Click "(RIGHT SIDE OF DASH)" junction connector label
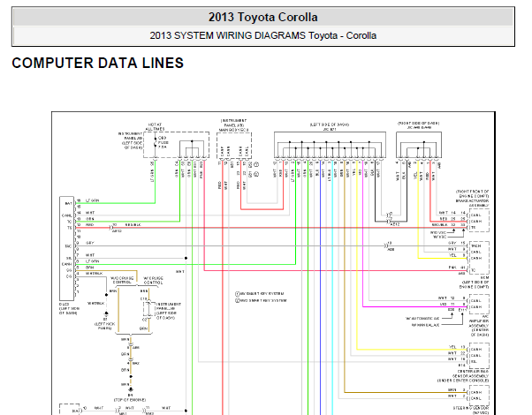Viewport: 532px width, 415px height. (419, 125)
